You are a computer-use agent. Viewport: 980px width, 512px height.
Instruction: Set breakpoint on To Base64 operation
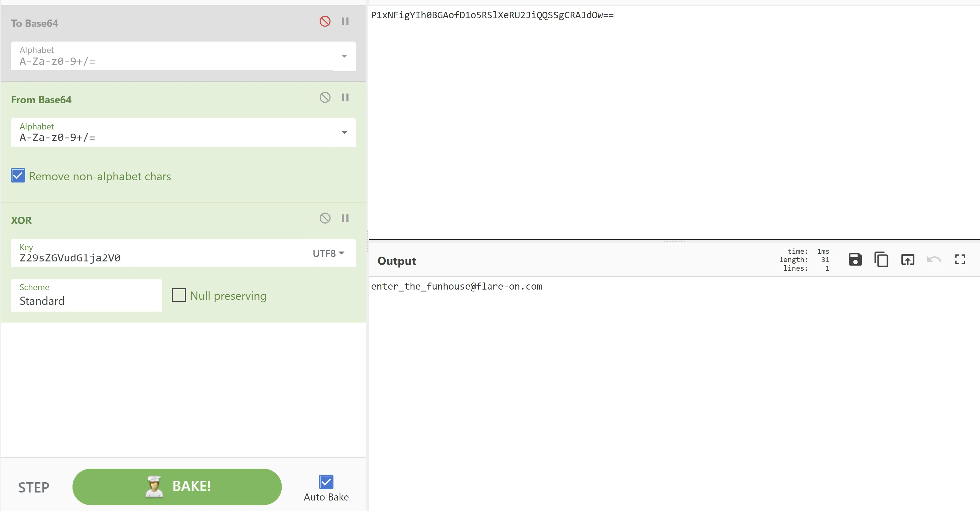(x=345, y=21)
